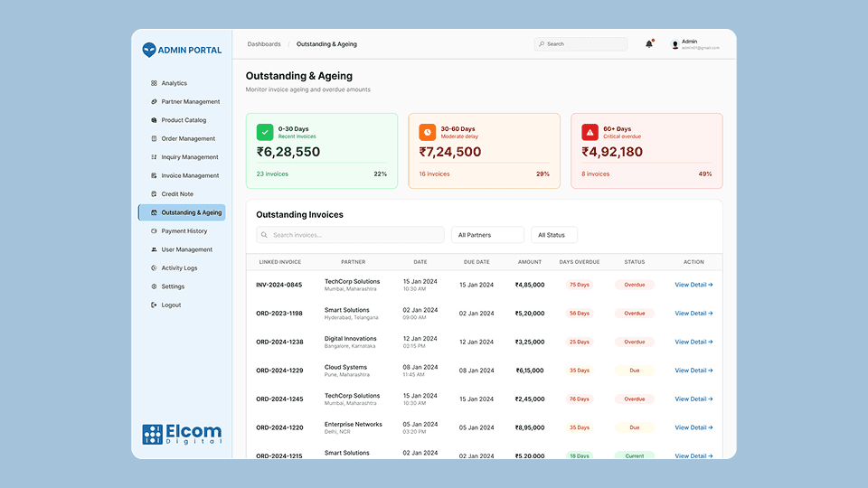Click the notification bell icon
Screen dimensions: 868x488
tap(648, 43)
